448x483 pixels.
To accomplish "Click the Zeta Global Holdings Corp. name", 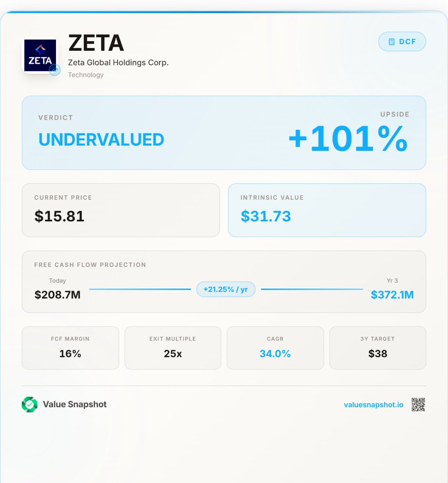I will click(118, 63).
